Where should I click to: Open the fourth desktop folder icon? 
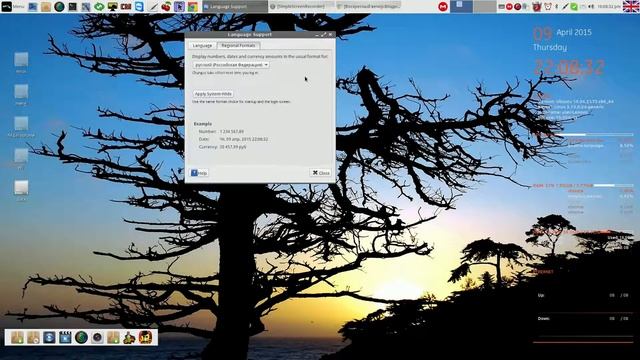(x=21, y=156)
